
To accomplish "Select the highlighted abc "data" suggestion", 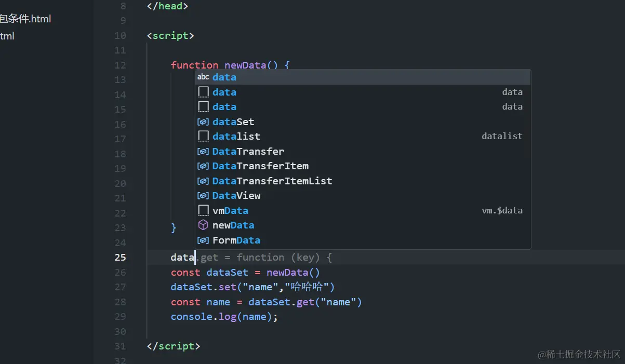I will 363,77.
